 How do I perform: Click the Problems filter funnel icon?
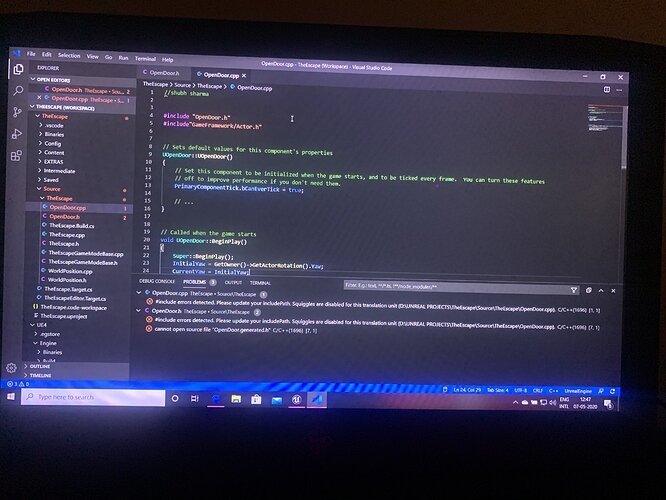[x=574, y=290]
